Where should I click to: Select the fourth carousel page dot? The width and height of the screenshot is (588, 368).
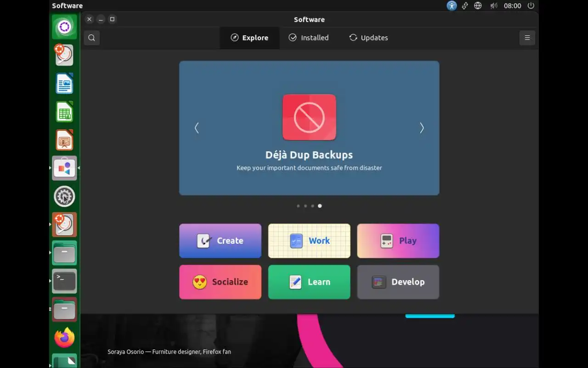click(320, 206)
